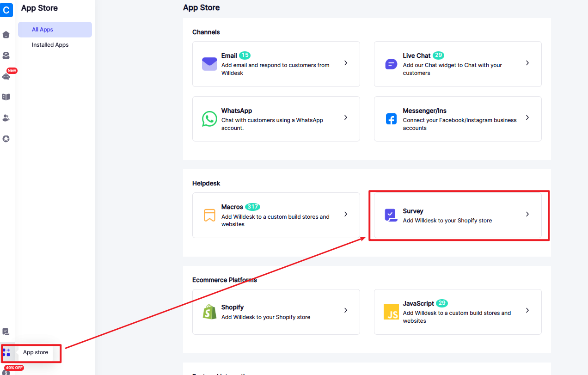Expand the Email card chevron
Screen dimensions: 588x375
pyautogui.click(x=346, y=63)
